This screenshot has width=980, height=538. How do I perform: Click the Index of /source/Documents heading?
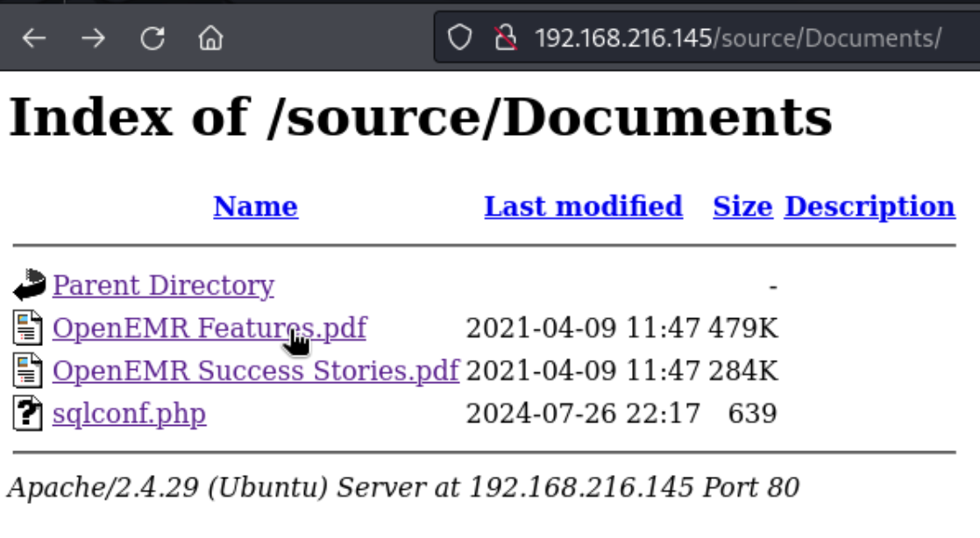(x=421, y=117)
